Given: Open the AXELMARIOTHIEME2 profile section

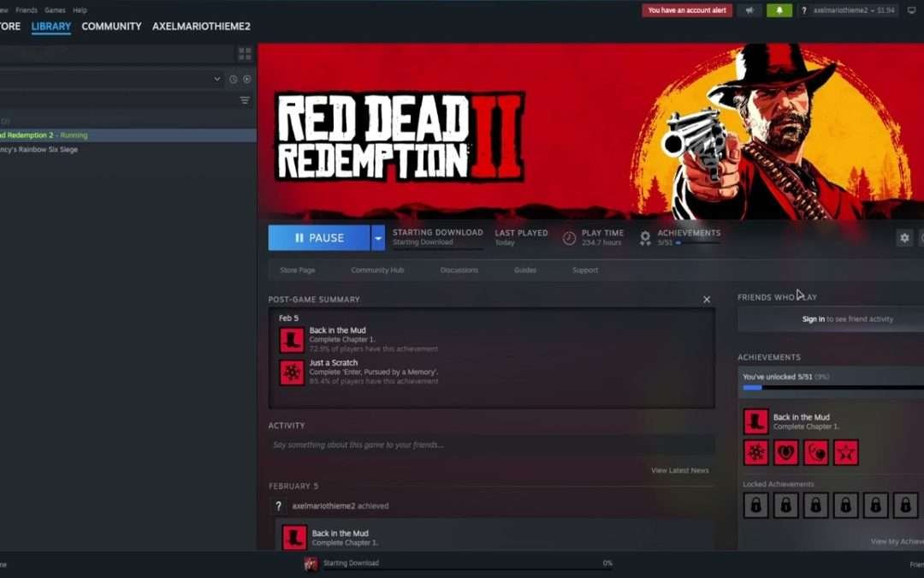Looking at the screenshot, I should 201,27.
